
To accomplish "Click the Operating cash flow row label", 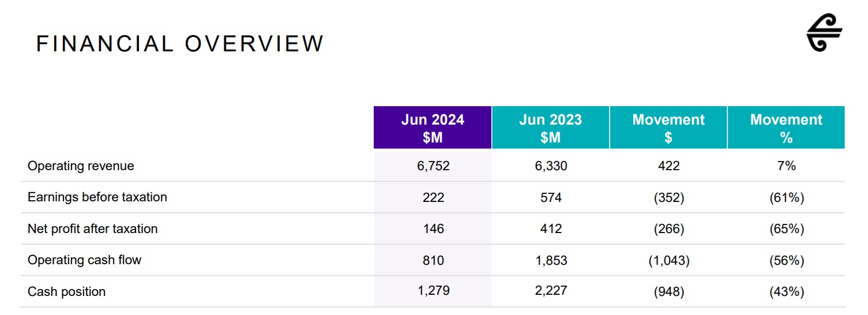I will tap(84, 260).
